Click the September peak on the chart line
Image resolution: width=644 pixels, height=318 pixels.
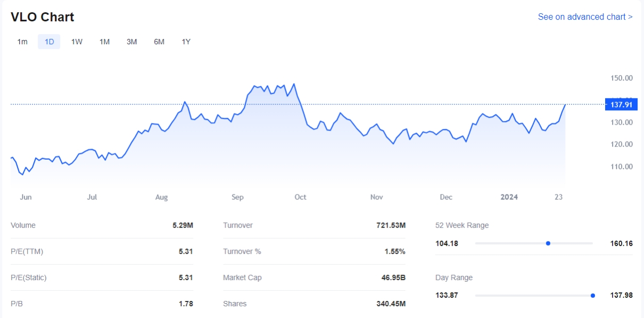(x=294, y=84)
